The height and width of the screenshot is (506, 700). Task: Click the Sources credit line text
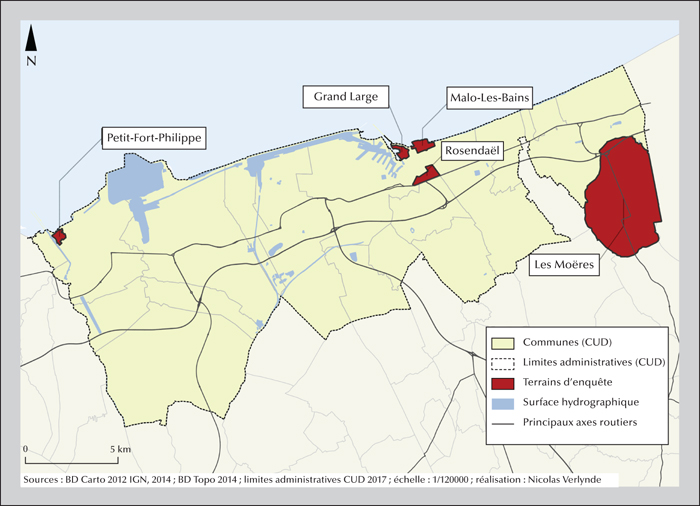[x=312, y=480]
